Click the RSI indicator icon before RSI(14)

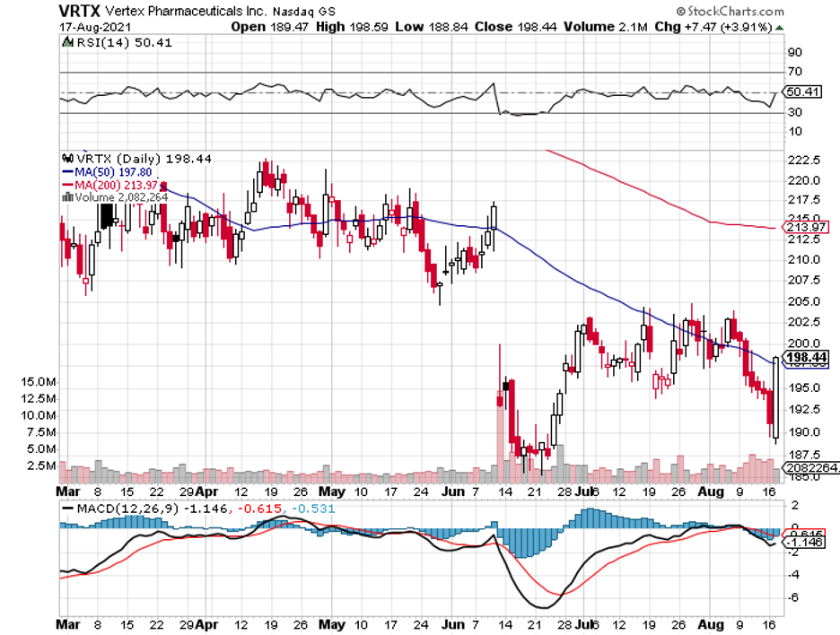tap(67, 42)
